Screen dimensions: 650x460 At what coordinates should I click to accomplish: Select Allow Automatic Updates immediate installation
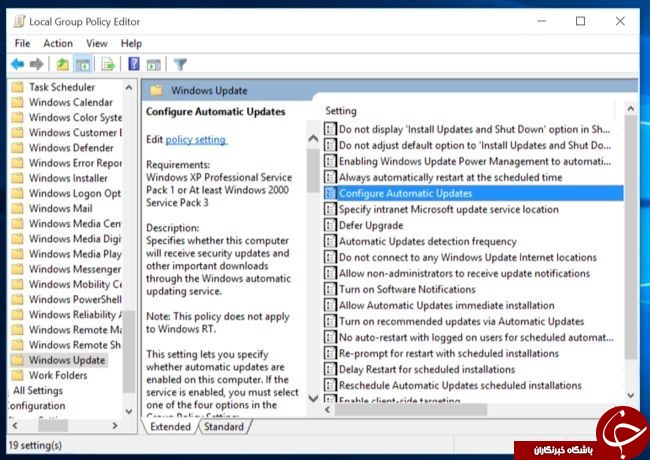point(446,305)
